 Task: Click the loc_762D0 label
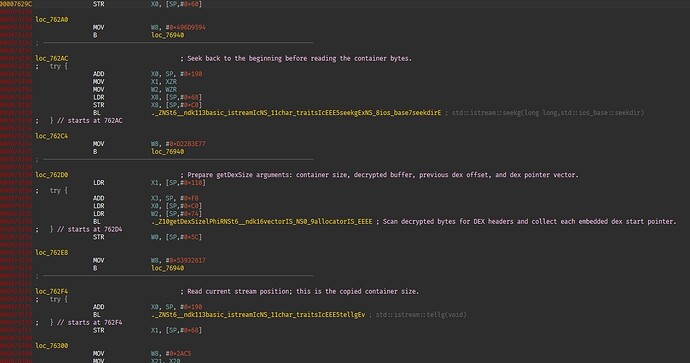point(51,175)
